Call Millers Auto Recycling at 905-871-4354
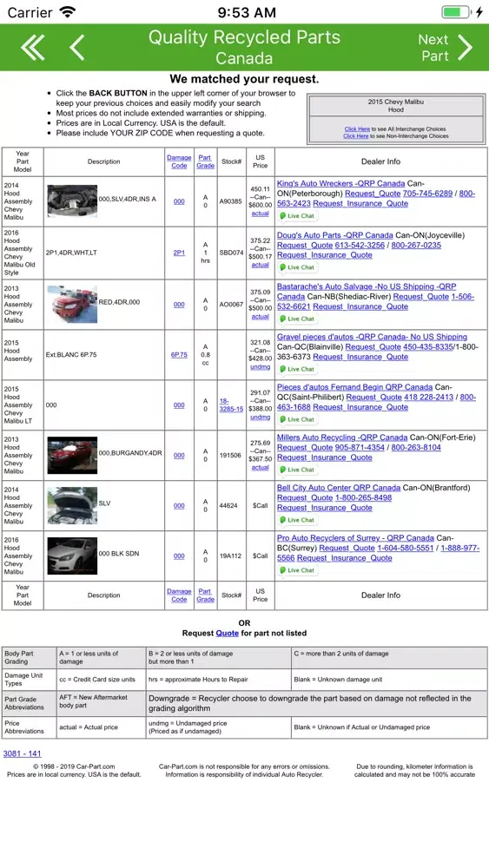 pos(360,447)
